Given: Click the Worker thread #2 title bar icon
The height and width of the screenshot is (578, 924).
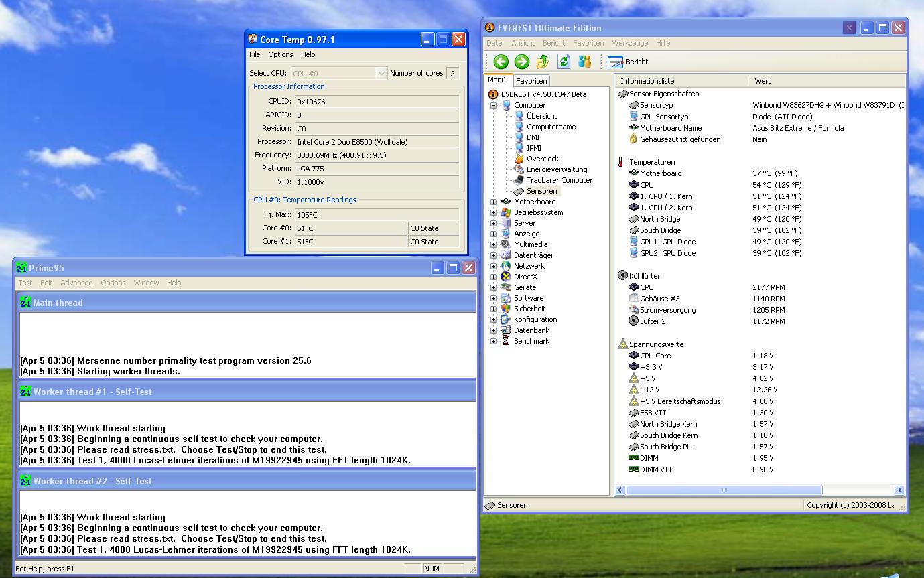Looking at the screenshot, I should point(25,481).
